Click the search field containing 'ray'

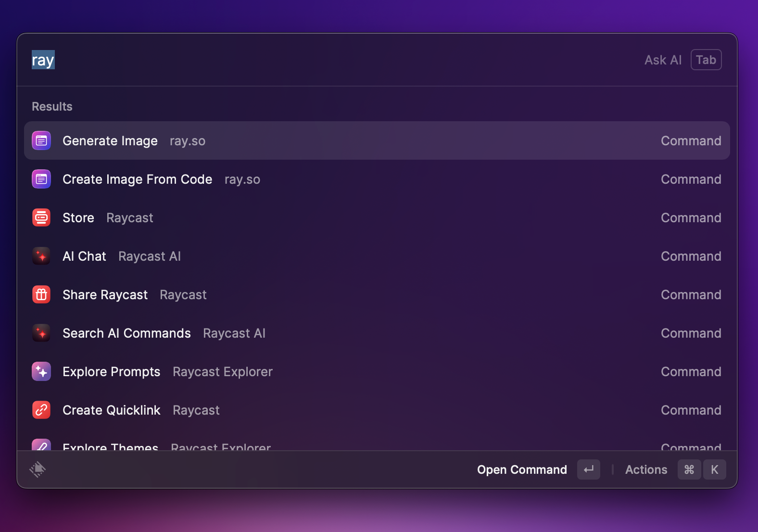click(x=289, y=60)
